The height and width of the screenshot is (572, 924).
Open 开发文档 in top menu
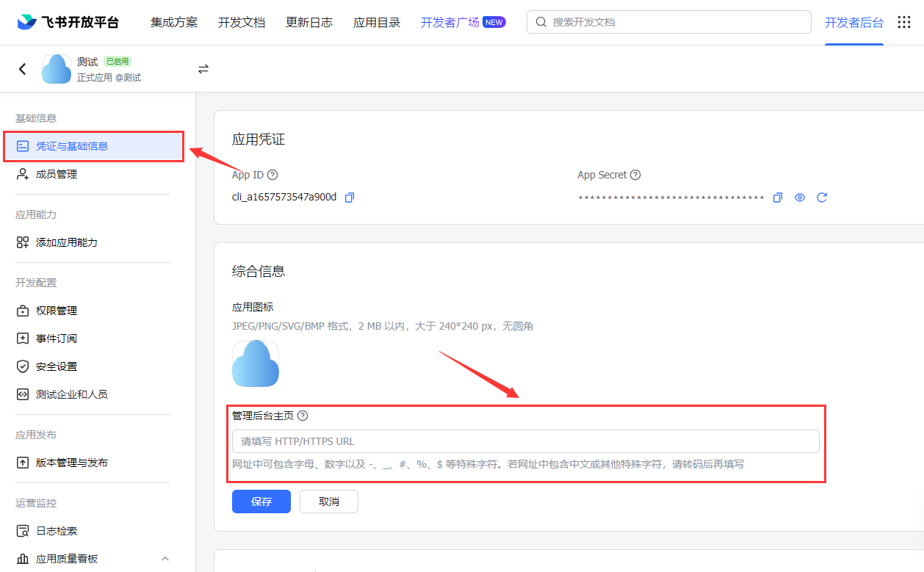pyautogui.click(x=242, y=22)
